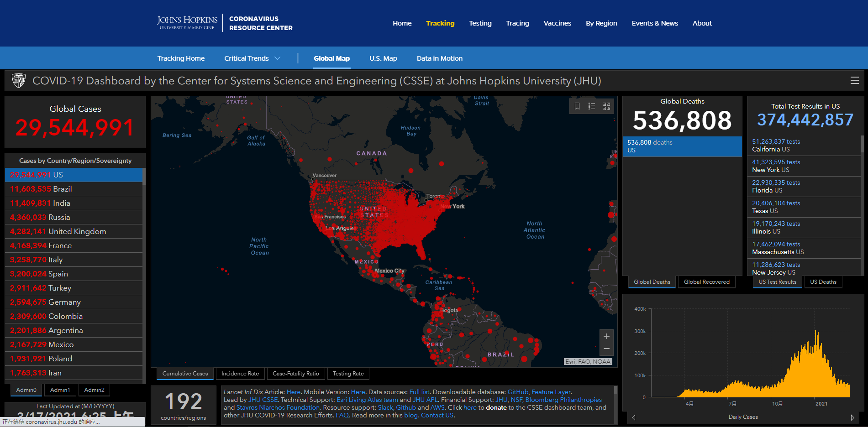
Task: Select Colombia in the country case list
Action: click(74, 316)
